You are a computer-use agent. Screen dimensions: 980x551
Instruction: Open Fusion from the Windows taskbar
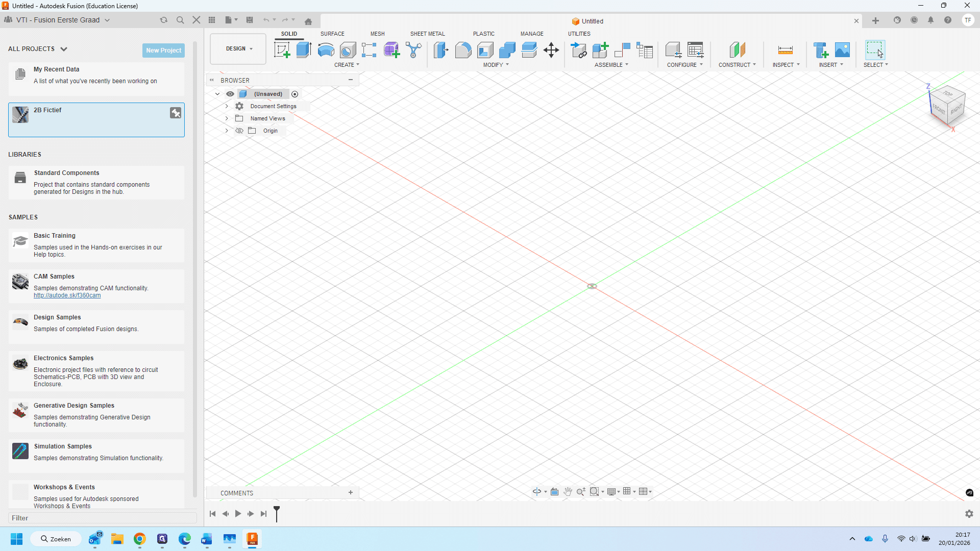tap(252, 539)
